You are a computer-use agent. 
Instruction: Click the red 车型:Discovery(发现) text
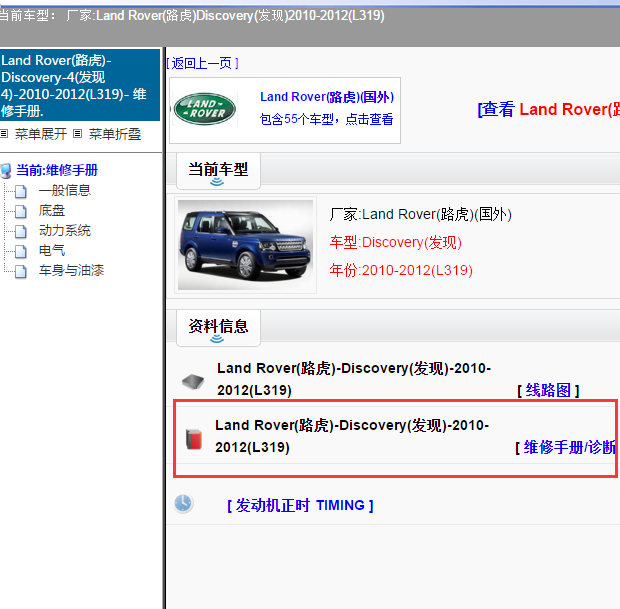point(396,242)
